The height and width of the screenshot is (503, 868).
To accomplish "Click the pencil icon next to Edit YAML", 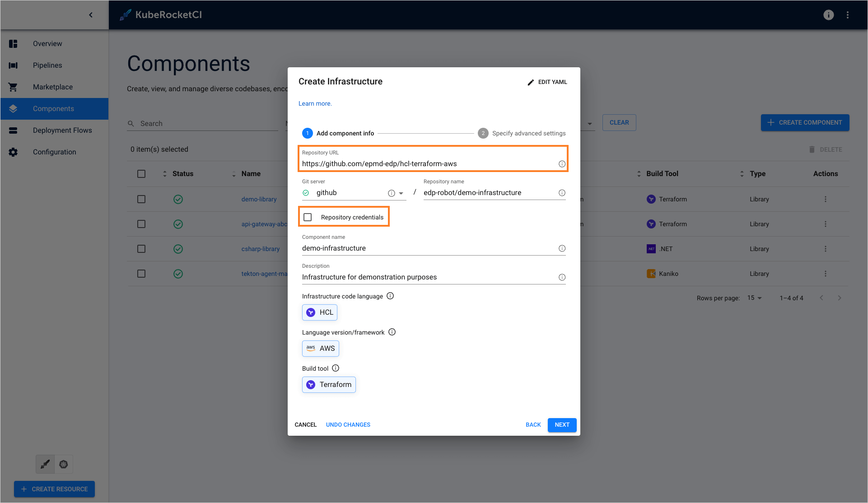I will tap(531, 82).
